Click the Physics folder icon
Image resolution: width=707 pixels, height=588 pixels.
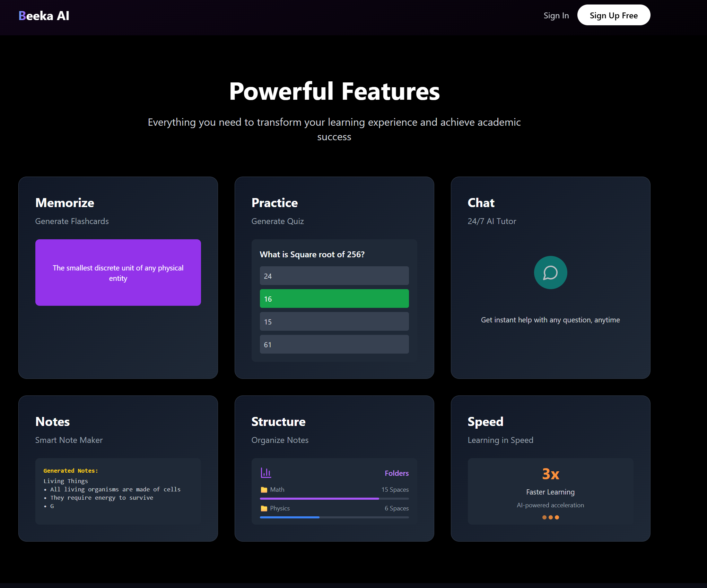tap(264, 508)
